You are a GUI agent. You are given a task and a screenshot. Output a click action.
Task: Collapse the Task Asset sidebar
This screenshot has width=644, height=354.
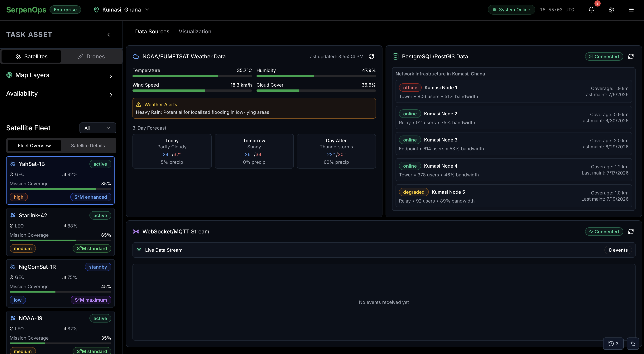(109, 35)
